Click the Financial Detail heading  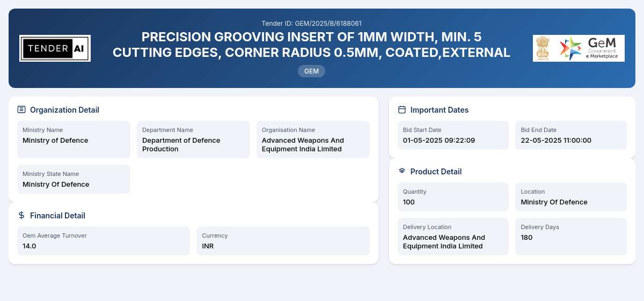(57, 216)
